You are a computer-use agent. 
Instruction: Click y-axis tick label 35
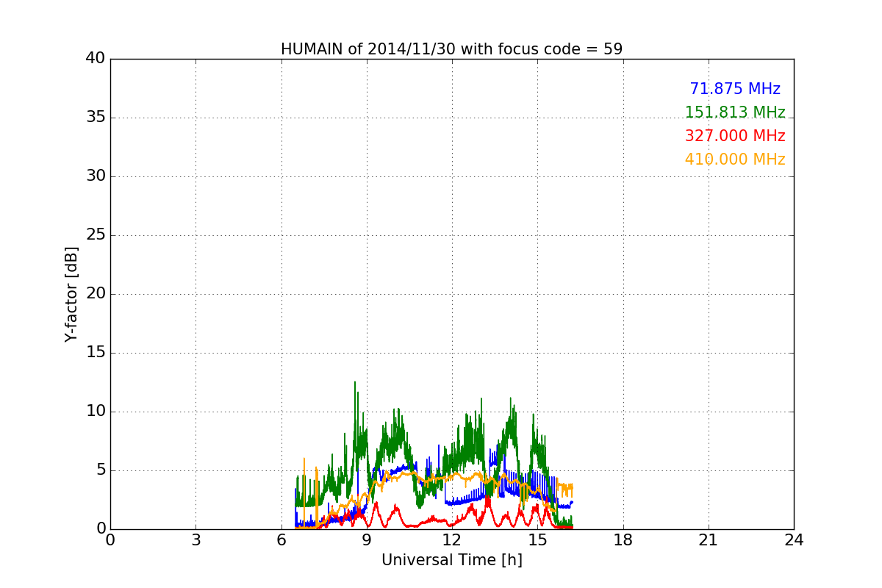point(96,118)
